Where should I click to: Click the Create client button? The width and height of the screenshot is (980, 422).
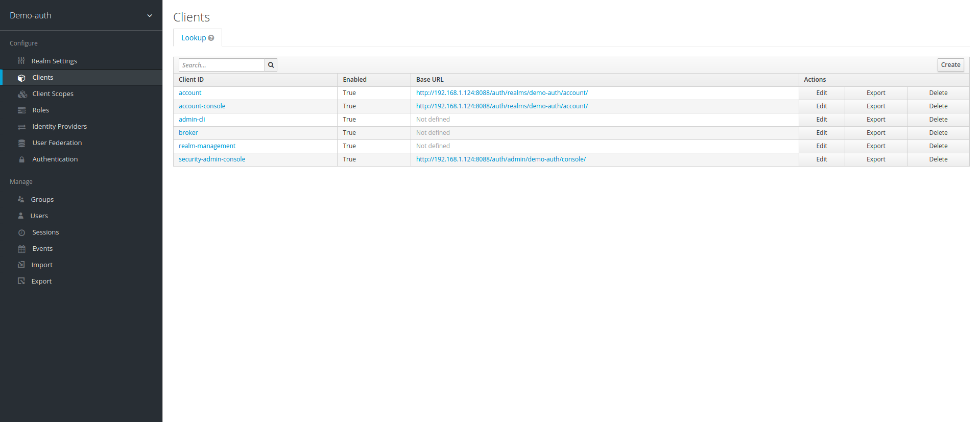coord(950,65)
